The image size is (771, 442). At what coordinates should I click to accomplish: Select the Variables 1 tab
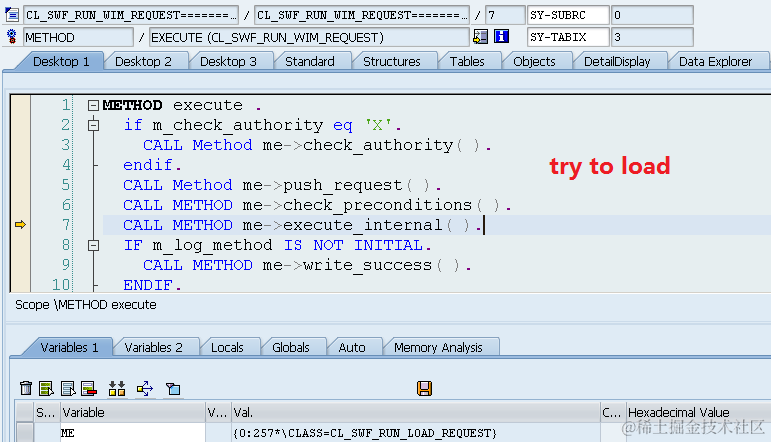(69, 348)
